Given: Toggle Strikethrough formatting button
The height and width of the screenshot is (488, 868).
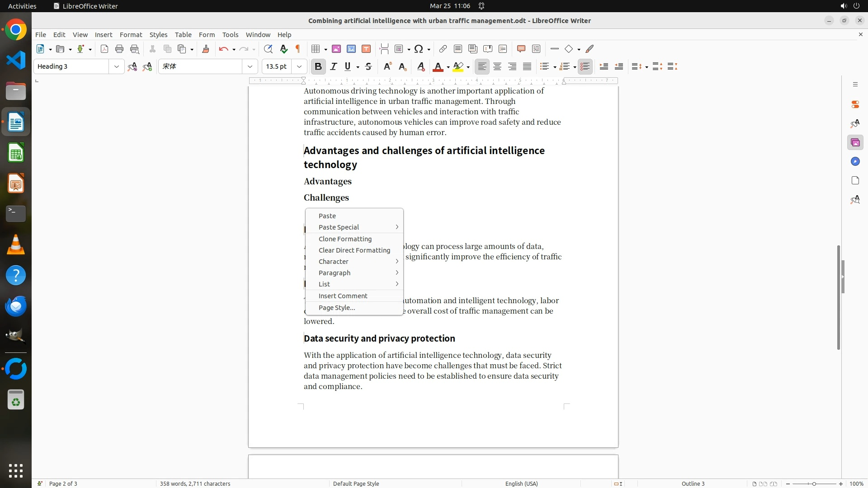Looking at the screenshot, I should tap(368, 66).
